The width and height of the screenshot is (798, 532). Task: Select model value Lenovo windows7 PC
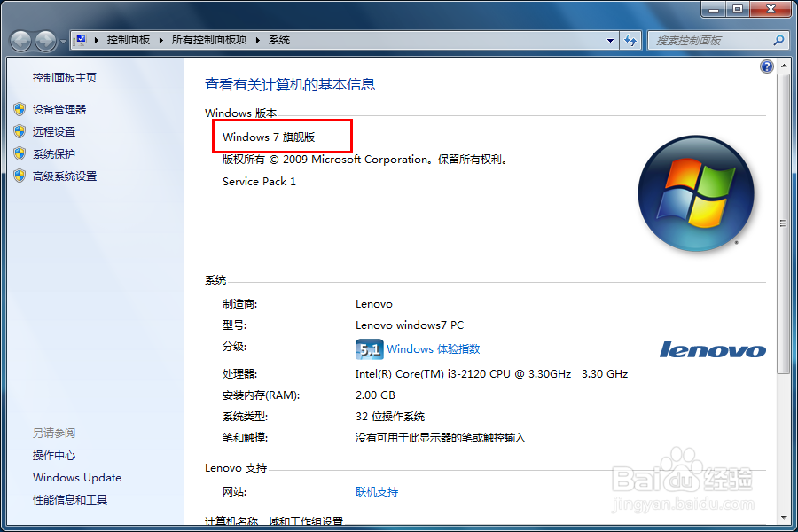point(410,325)
